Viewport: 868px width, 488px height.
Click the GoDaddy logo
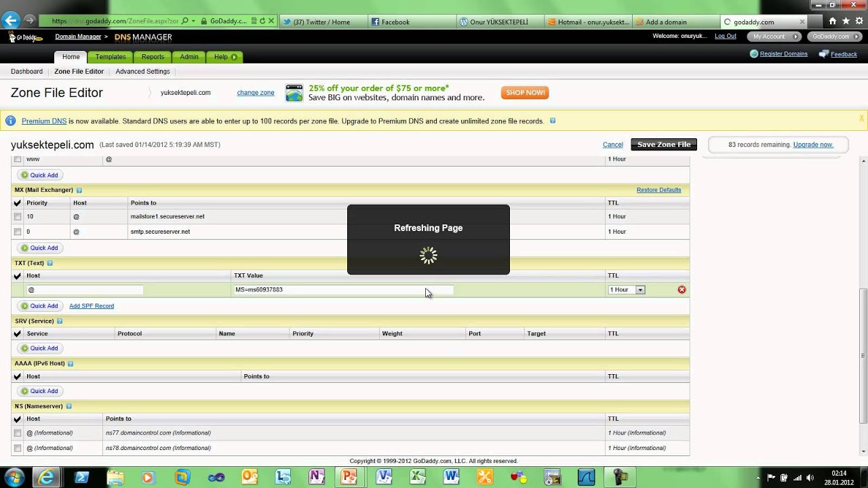tap(24, 37)
